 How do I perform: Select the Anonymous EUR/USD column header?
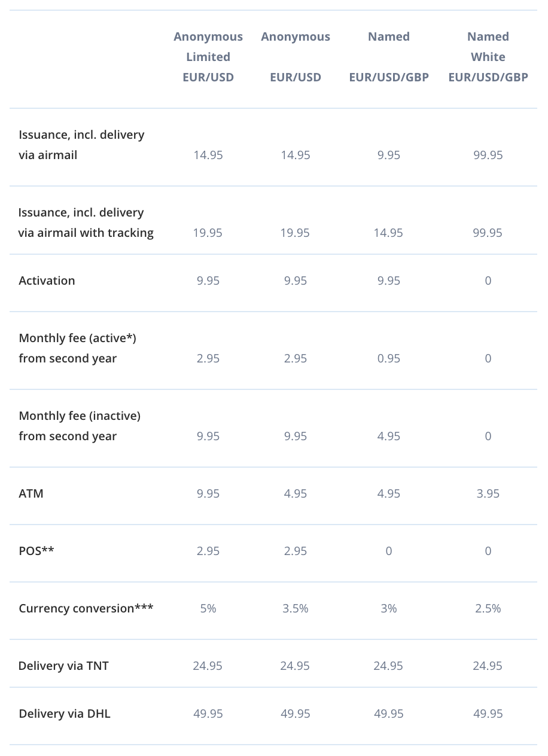[x=296, y=57]
